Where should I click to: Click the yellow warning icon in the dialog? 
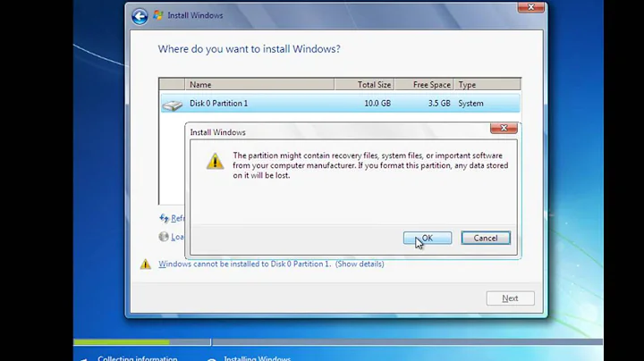[x=215, y=161]
